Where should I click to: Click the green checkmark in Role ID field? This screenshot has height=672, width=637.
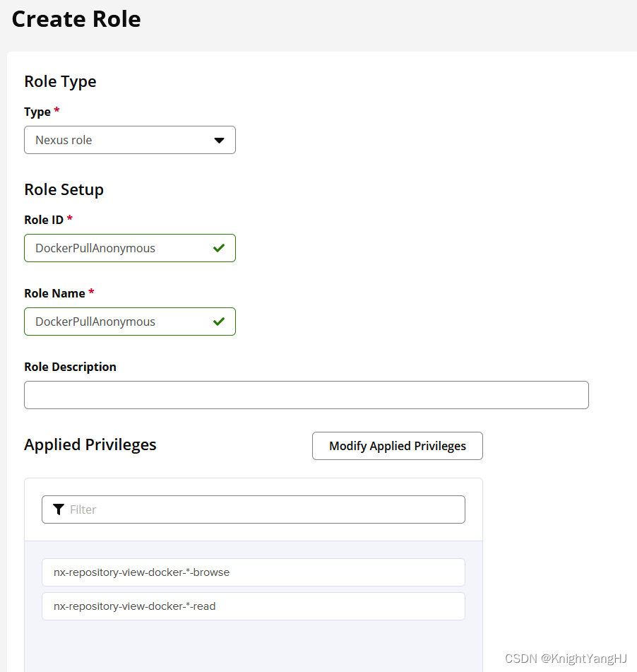pos(219,248)
